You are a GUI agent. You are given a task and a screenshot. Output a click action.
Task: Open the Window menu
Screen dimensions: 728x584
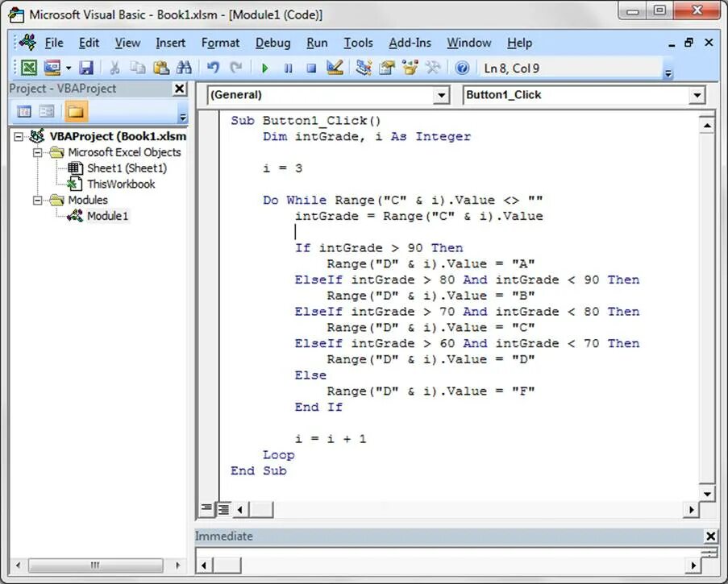pyautogui.click(x=469, y=43)
